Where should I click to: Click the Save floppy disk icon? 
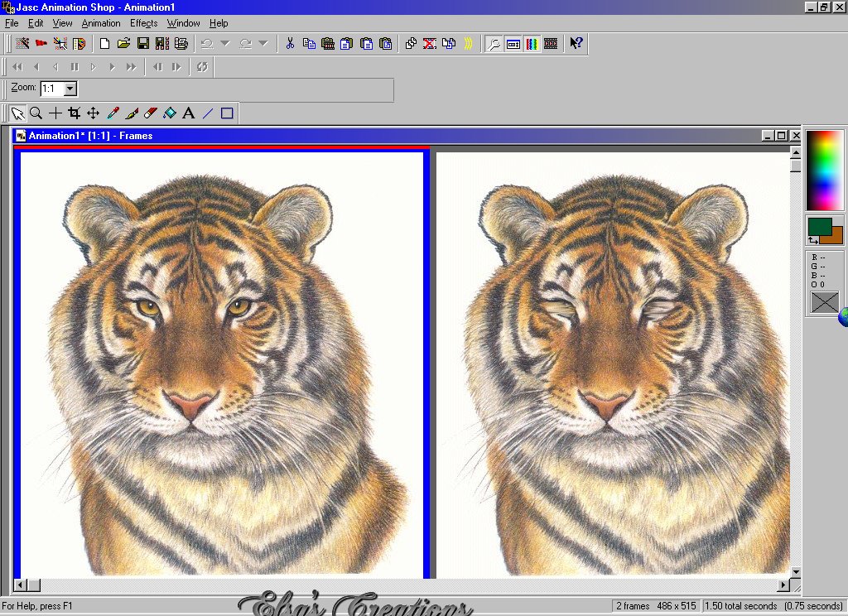tap(142, 44)
